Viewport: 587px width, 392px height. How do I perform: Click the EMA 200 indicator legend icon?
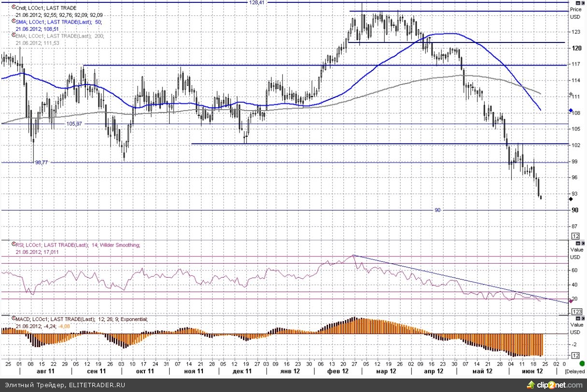click(13, 34)
